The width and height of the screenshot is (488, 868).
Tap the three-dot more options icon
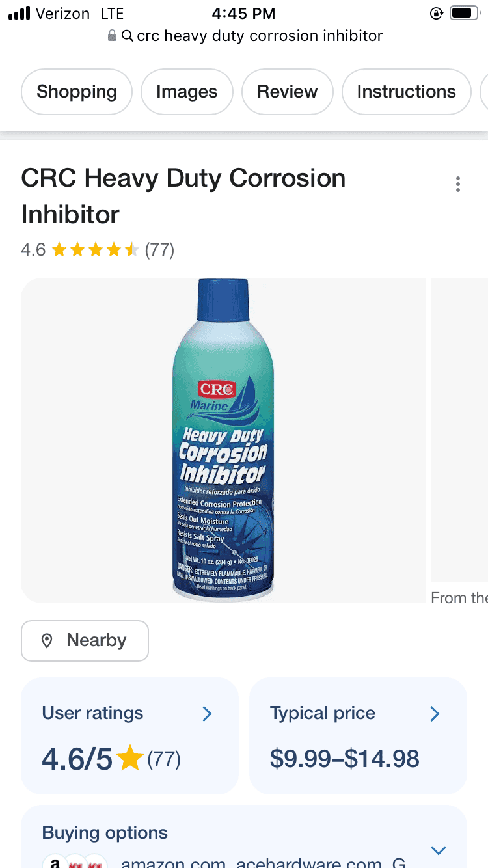[458, 184]
